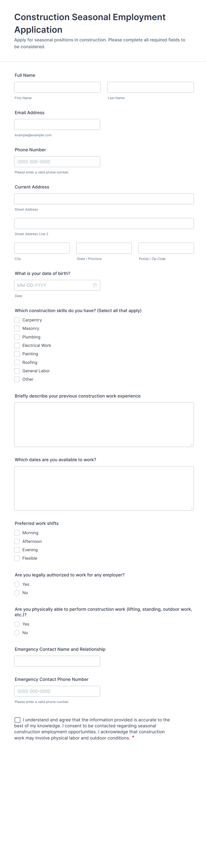
Task: Check the General Labor option
Action: pos(17,371)
